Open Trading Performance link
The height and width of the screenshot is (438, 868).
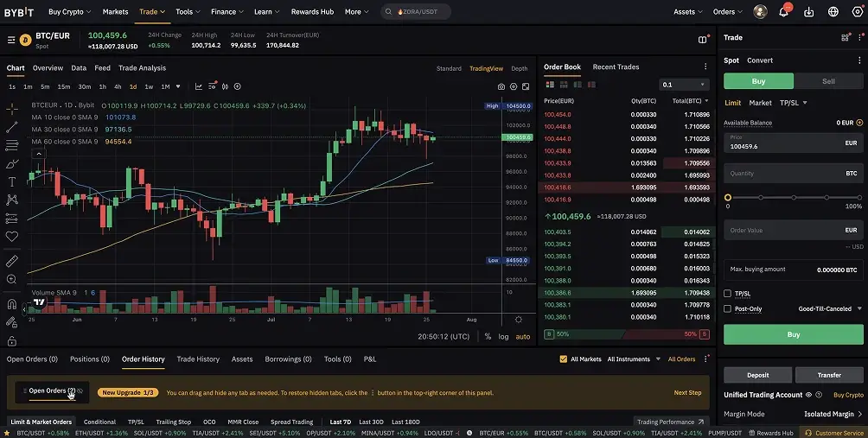tap(672, 422)
